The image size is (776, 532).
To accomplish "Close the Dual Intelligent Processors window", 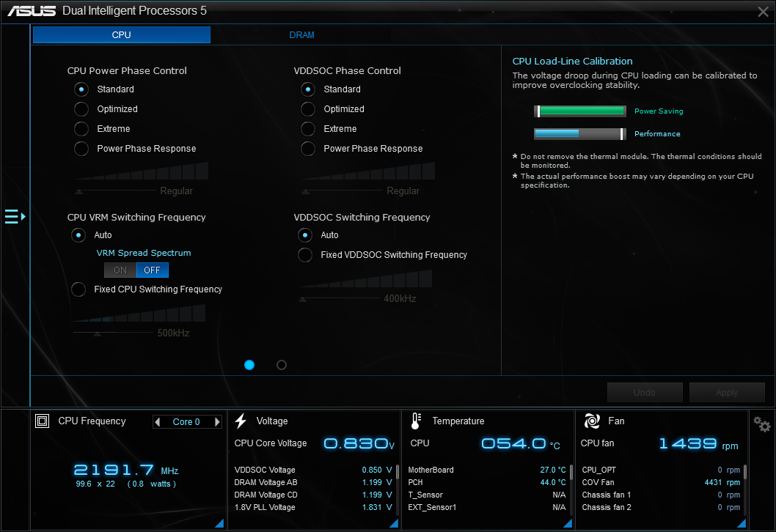I will click(763, 12).
